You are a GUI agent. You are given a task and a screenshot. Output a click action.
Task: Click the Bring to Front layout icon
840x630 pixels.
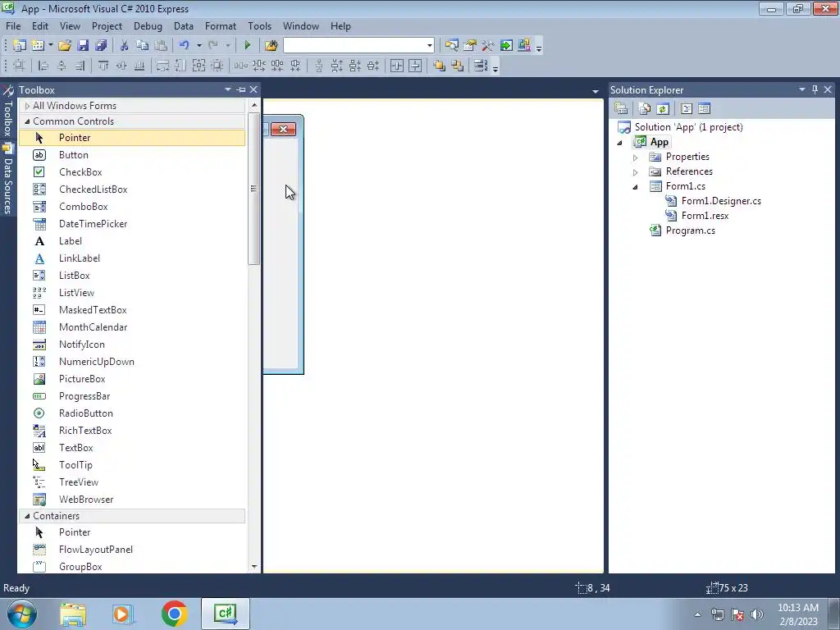pyautogui.click(x=440, y=66)
